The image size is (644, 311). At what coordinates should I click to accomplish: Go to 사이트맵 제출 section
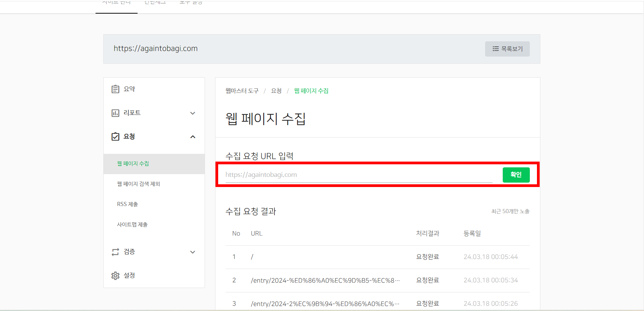coord(132,224)
